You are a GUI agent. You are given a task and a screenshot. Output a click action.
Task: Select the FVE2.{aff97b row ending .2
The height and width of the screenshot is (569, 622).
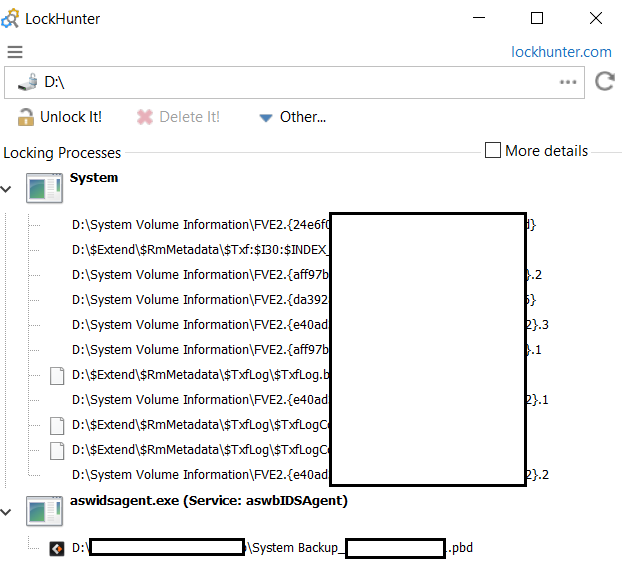pyautogui.click(x=307, y=275)
